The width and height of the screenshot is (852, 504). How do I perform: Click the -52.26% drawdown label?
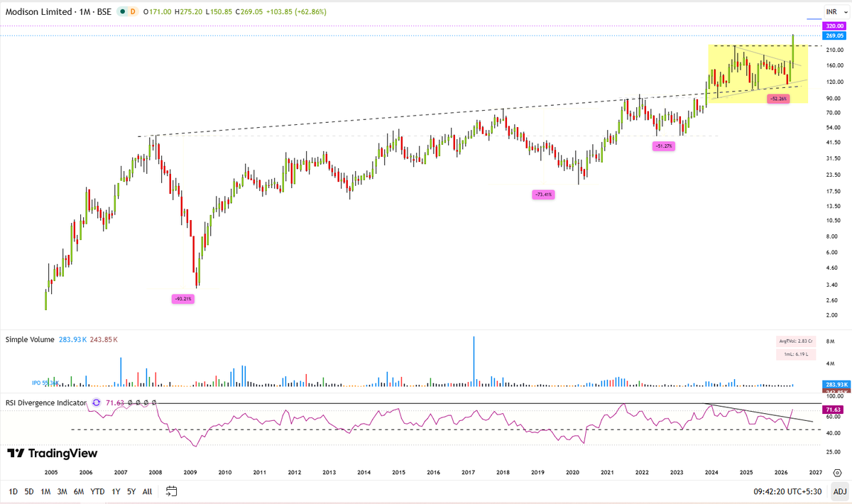[x=778, y=99]
